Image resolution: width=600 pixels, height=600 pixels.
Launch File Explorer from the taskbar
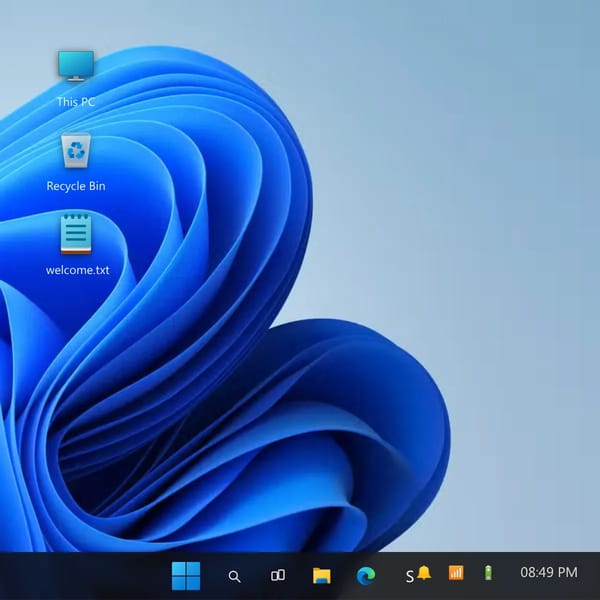click(x=321, y=576)
